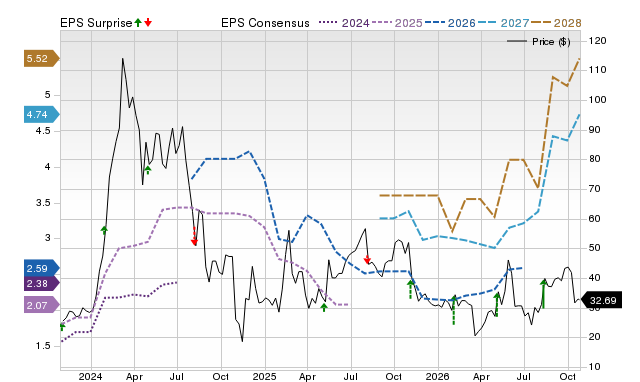Viewport: 640px width, 382px height.
Task: Click the 2027 consensus legend entry
Action: click(x=504, y=23)
